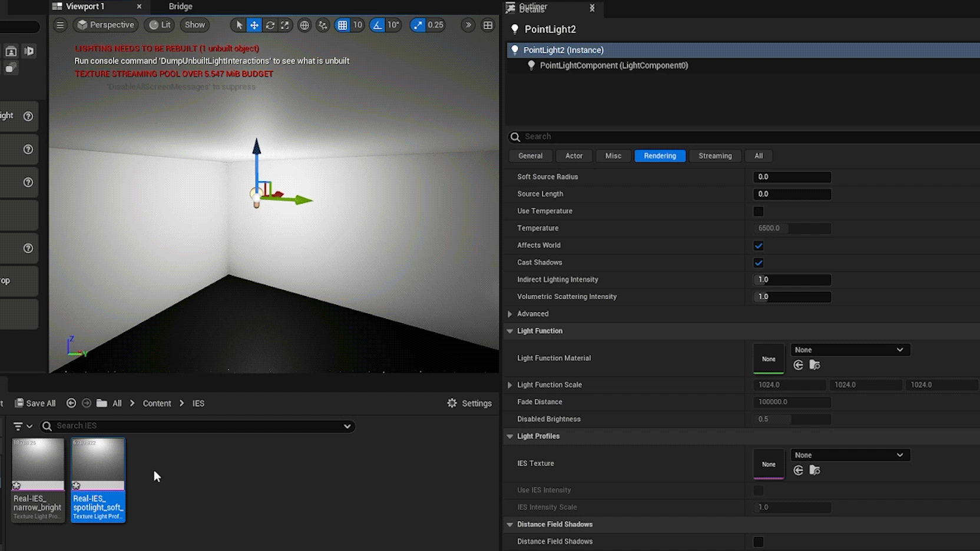Click the select objects cursor tool
Viewport: 980px width, 551px height.
pyautogui.click(x=239, y=25)
